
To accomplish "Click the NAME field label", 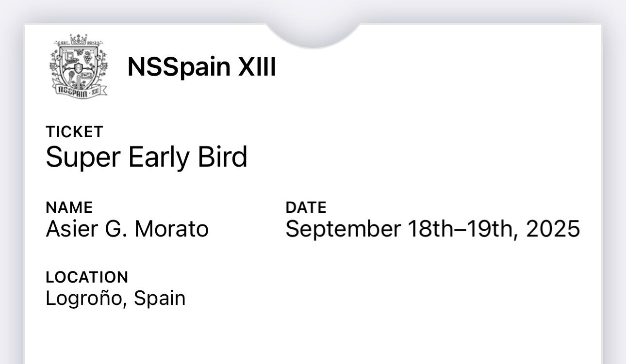I will coord(69,207).
